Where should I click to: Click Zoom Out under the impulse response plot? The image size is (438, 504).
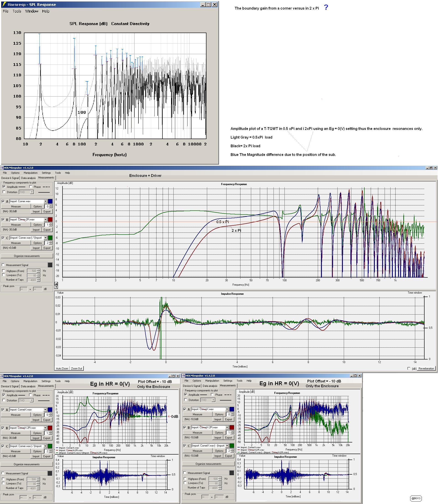point(76,368)
